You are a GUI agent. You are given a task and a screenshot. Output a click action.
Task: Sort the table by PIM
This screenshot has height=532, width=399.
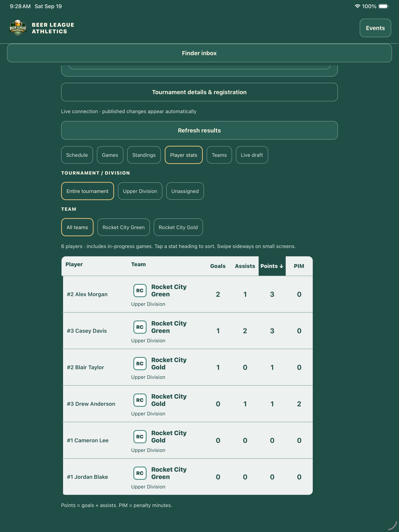click(299, 266)
